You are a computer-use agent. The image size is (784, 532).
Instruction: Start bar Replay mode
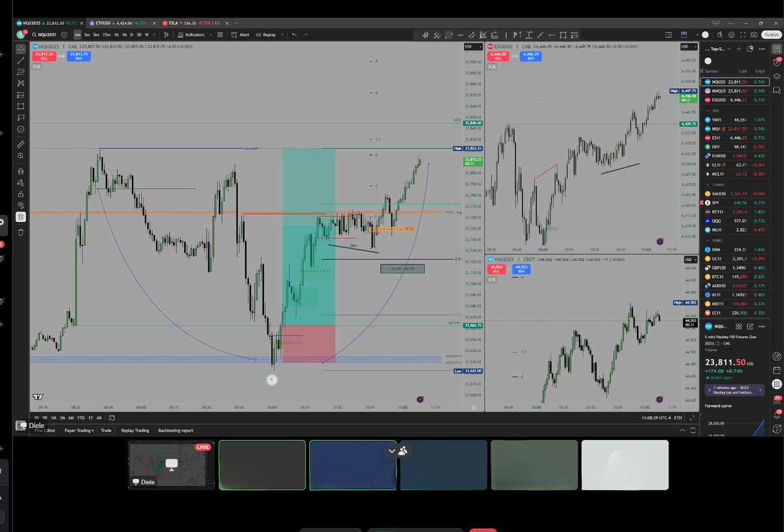pos(266,35)
